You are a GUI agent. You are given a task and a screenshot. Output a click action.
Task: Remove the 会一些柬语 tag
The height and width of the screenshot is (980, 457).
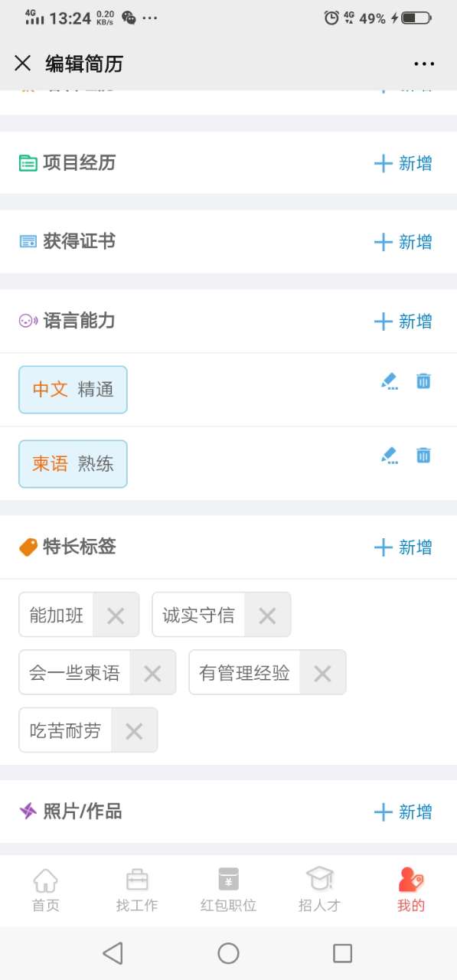click(152, 674)
